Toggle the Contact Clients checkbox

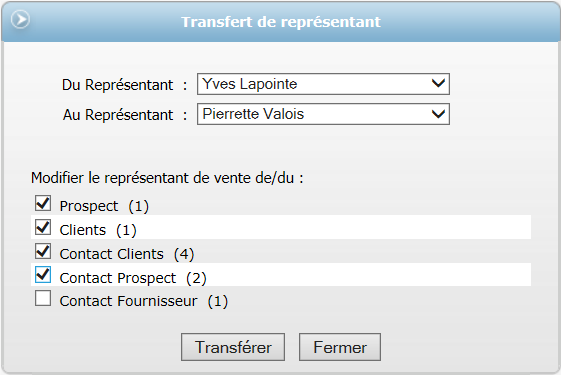(43, 251)
